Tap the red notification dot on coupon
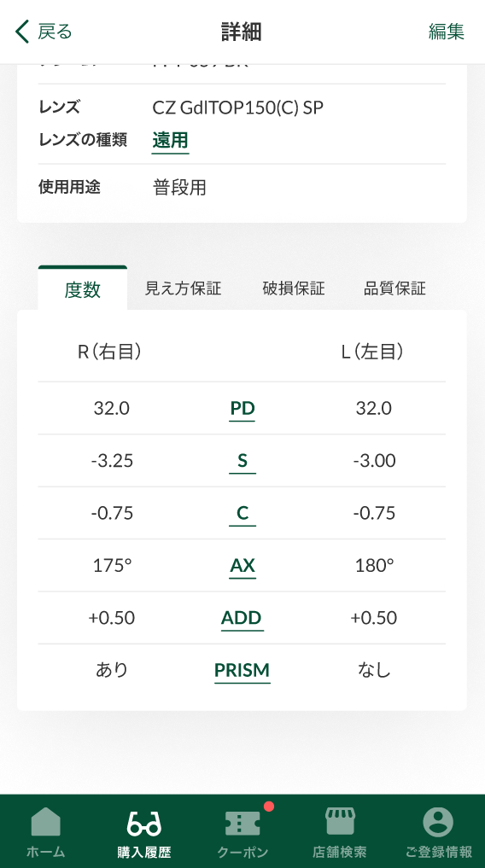Image resolution: width=485 pixels, height=868 pixels. tap(269, 807)
